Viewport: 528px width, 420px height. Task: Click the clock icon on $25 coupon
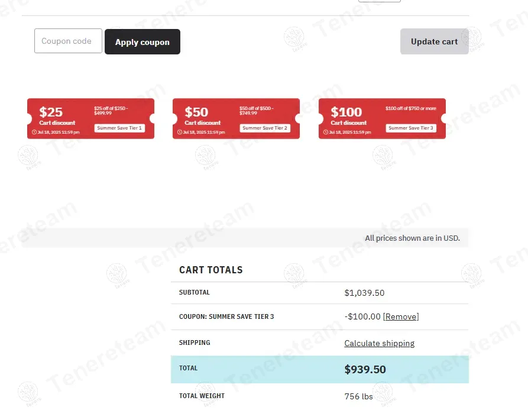coord(34,133)
